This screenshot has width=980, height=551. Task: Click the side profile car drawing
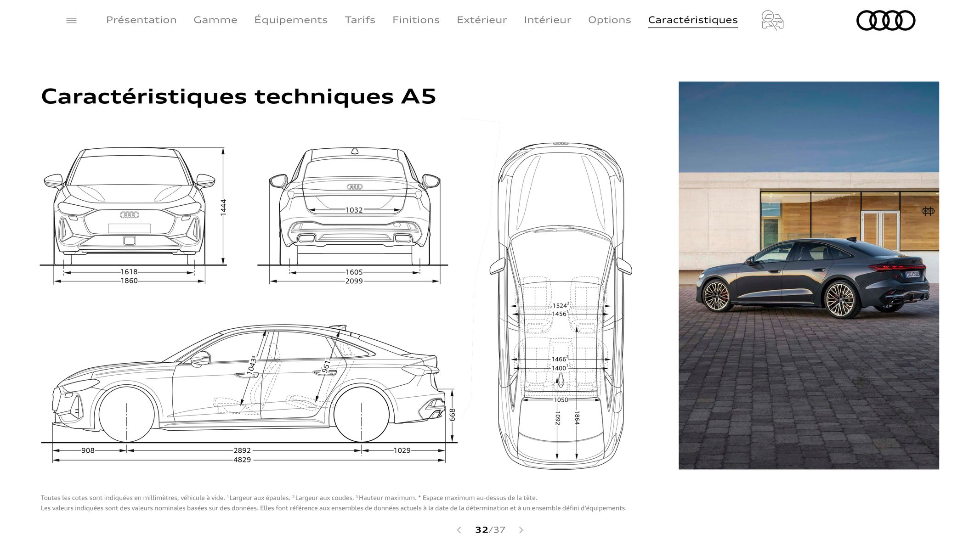click(249, 384)
